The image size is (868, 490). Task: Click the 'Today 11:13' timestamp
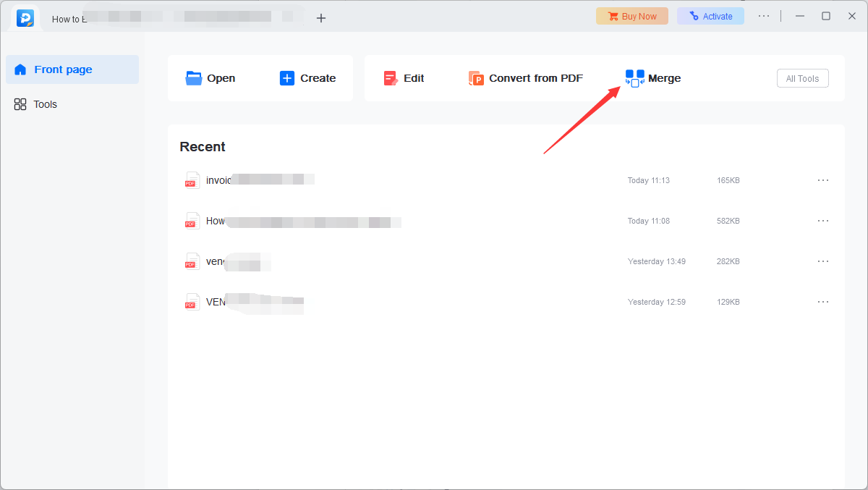click(x=649, y=180)
